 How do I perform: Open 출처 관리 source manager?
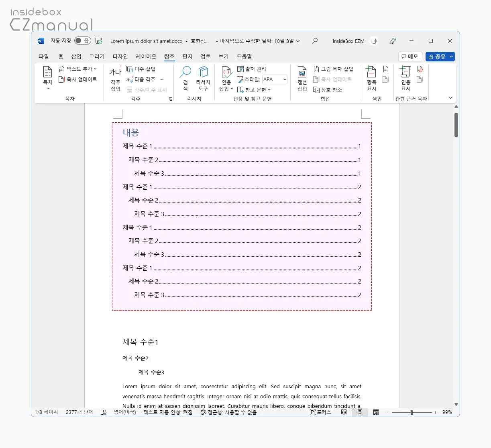(252, 69)
